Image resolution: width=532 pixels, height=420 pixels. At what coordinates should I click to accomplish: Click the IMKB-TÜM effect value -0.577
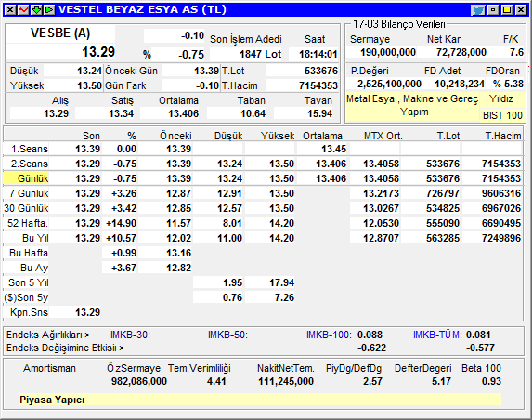480,348
